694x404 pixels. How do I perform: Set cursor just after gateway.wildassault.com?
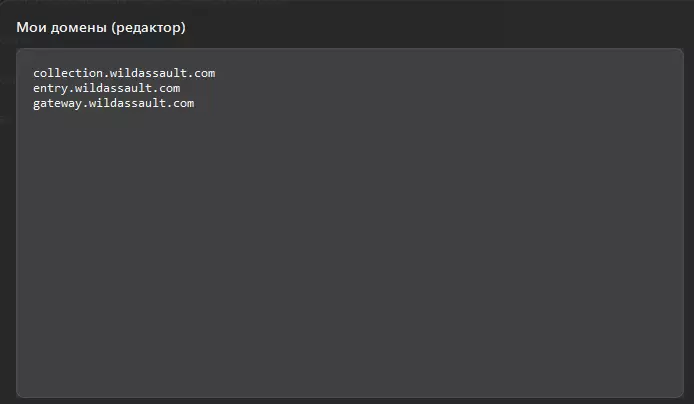(196, 103)
